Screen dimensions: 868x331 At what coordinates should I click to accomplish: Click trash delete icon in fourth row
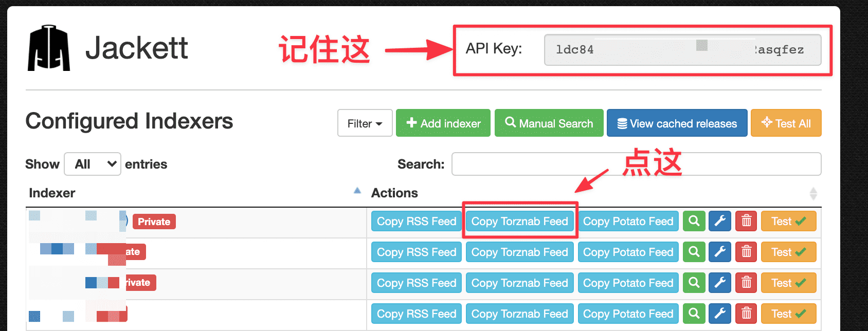[746, 314]
